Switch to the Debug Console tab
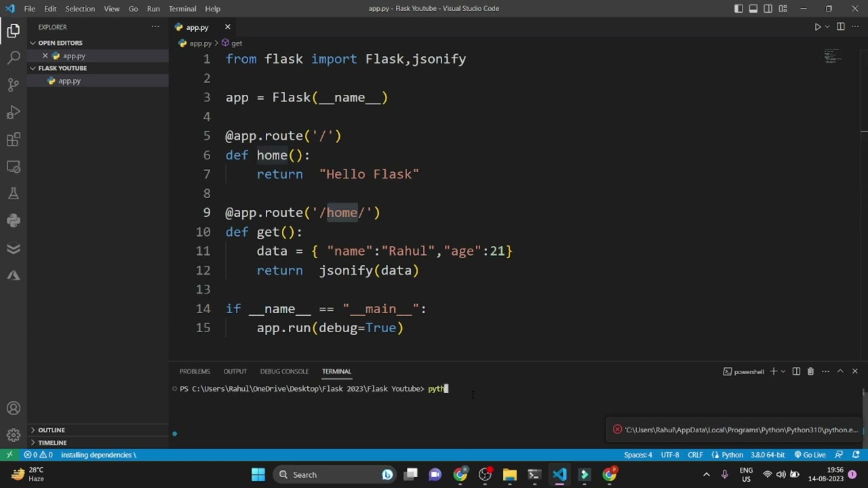 [x=284, y=371]
